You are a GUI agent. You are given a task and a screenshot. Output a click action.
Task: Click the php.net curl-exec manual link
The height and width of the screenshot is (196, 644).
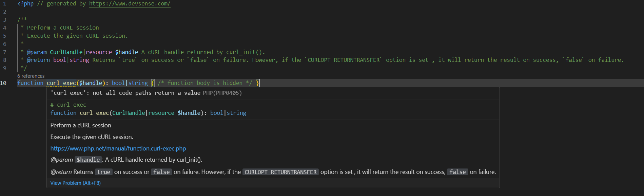[x=118, y=148]
